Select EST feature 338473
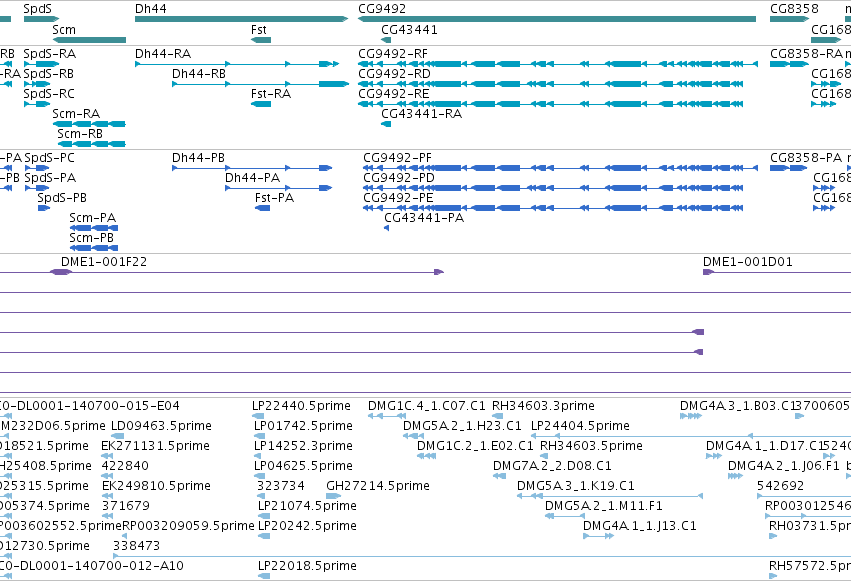The width and height of the screenshot is (851, 581). coord(482,556)
